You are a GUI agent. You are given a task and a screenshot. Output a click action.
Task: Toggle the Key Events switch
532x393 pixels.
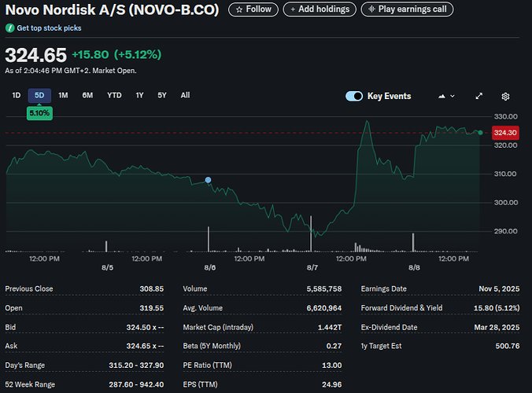click(x=354, y=96)
